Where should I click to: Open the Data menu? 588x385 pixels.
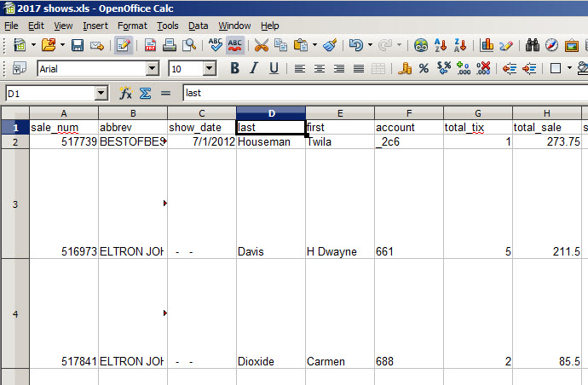(198, 26)
